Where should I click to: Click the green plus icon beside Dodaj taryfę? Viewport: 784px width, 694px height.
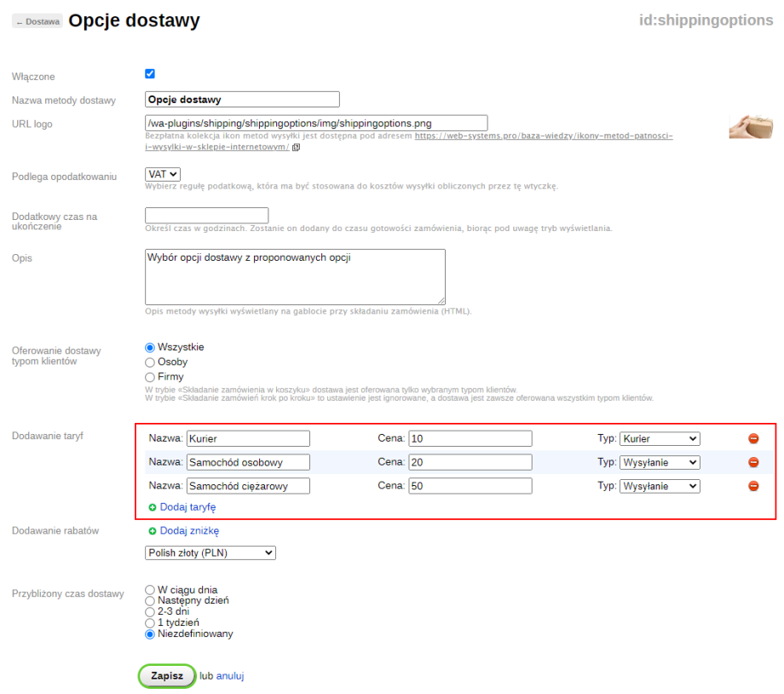click(153, 506)
